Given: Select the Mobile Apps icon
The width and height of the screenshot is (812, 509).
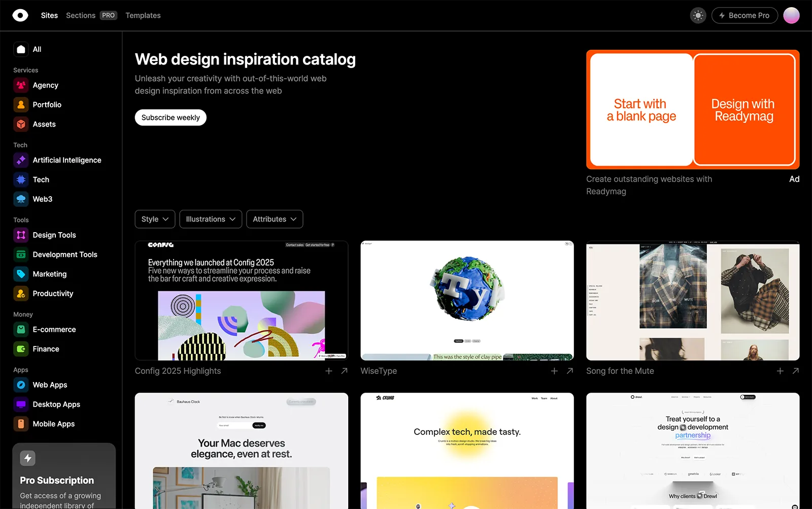Looking at the screenshot, I should pos(21,424).
